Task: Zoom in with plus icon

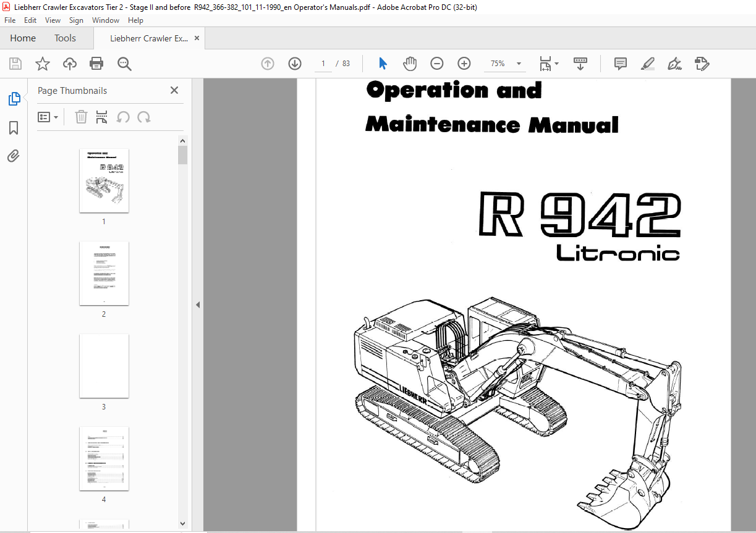Action: 464,64
